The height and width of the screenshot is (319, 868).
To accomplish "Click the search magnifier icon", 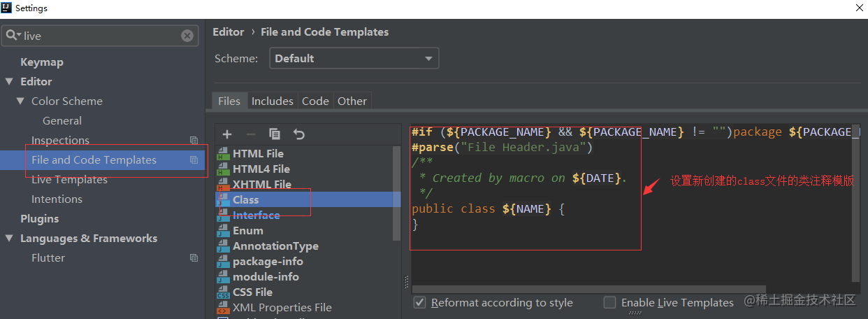I will (x=13, y=36).
